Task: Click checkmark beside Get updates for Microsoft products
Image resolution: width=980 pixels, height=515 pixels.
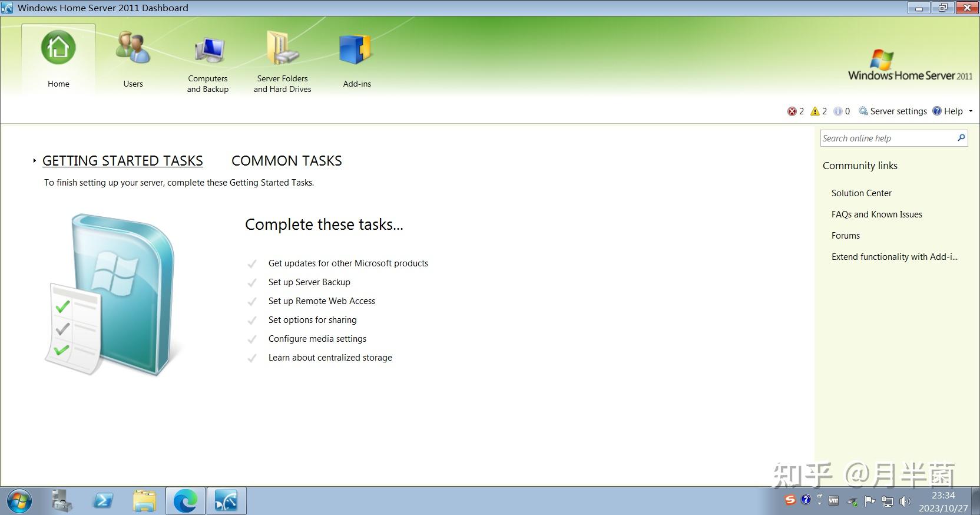Action: point(252,264)
